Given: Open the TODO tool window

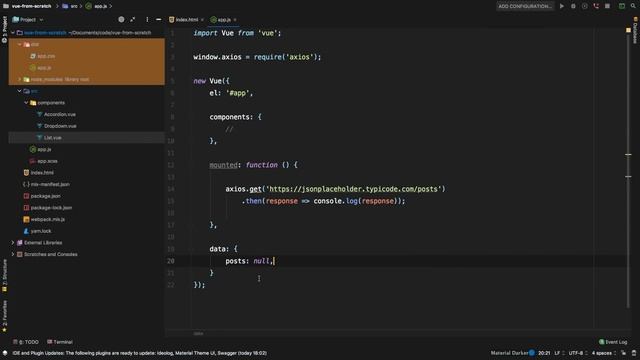Looking at the screenshot, I should pos(26,342).
